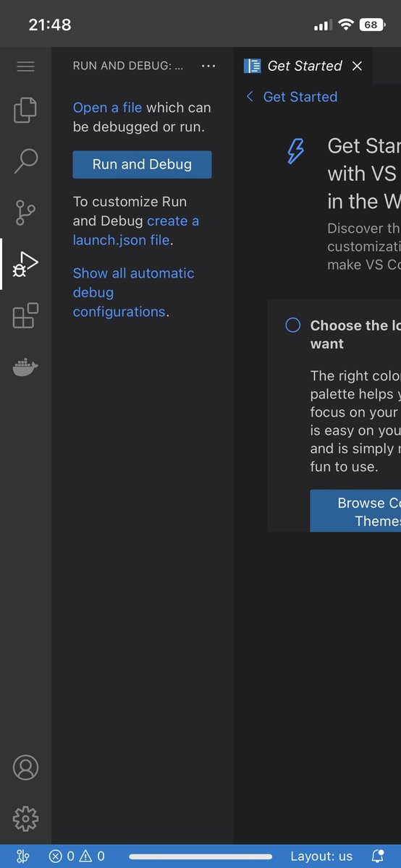Click the blue Run and Debug button
This screenshot has height=868, width=401.
[142, 164]
